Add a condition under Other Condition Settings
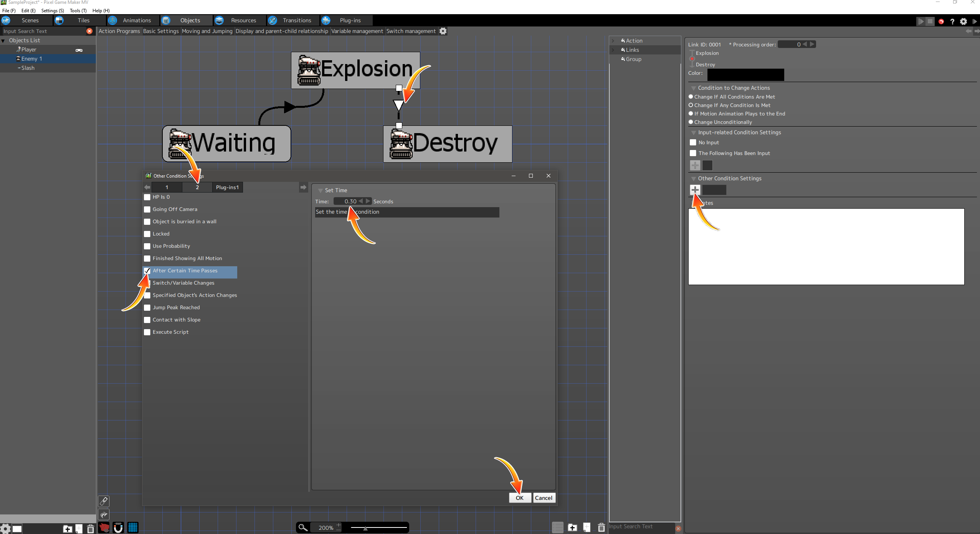The image size is (980, 534). [695, 190]
